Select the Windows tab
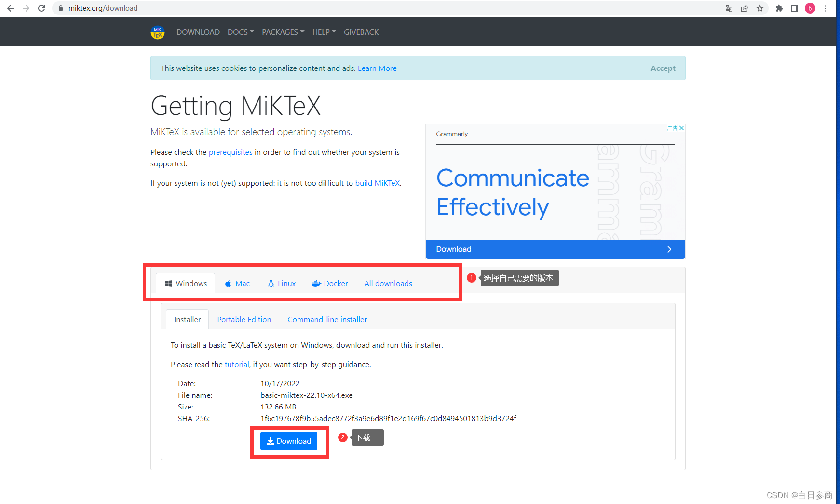Screen dimensions: 840x504 click(186, 284)
